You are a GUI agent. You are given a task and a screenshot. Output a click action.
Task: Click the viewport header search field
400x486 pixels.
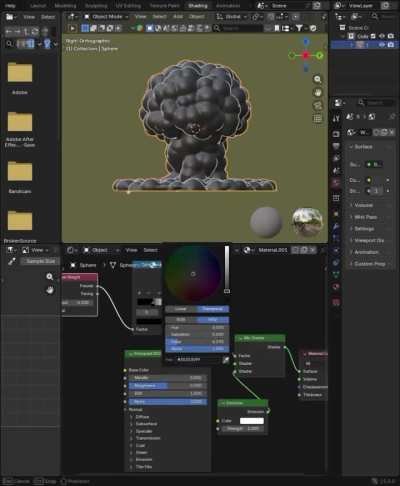pos(239,28)
